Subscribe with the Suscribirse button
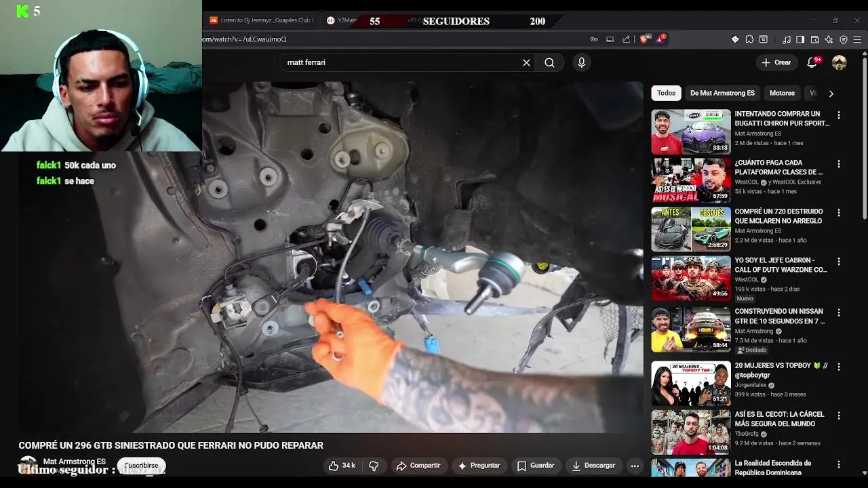This screenshot has height=488, width=868. pos(141,466)
